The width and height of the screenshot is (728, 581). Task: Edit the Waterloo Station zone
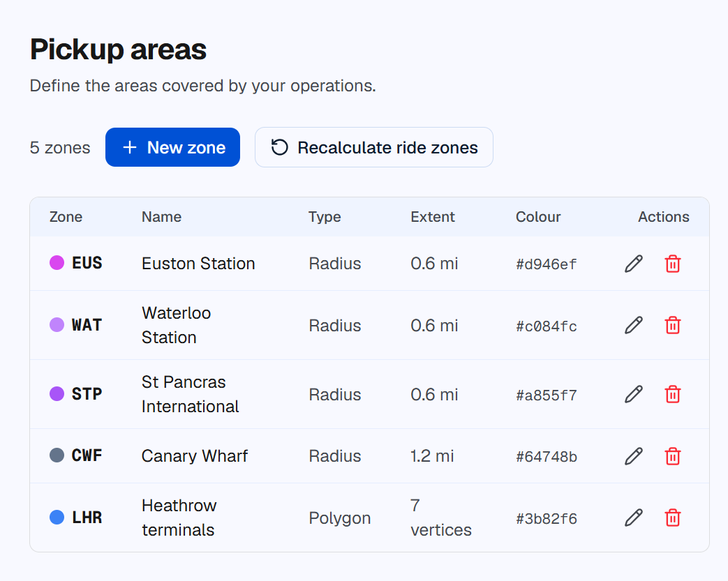click(x=634, y=325)
